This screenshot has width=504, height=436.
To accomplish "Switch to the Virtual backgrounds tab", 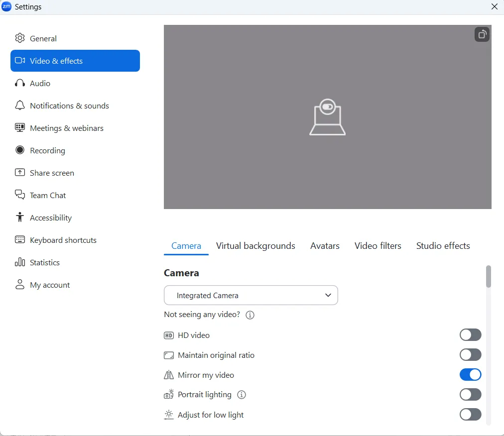I will click(x=255, y=246).
